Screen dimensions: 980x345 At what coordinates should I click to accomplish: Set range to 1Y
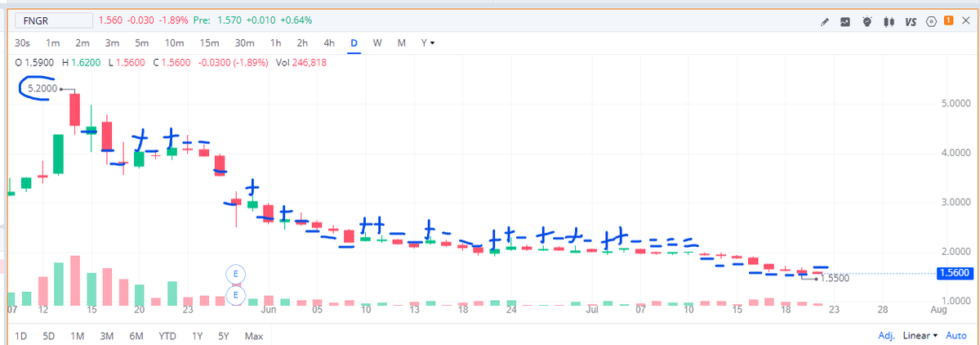198,336
